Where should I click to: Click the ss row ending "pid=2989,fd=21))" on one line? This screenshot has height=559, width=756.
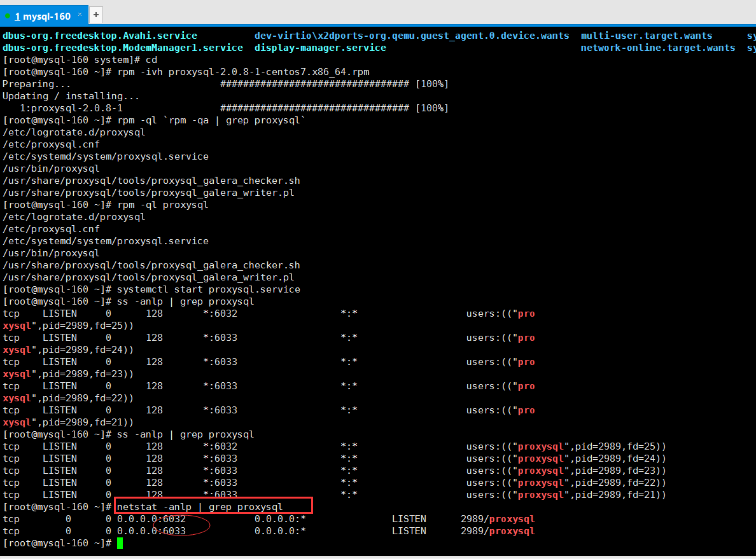point(335,495)
